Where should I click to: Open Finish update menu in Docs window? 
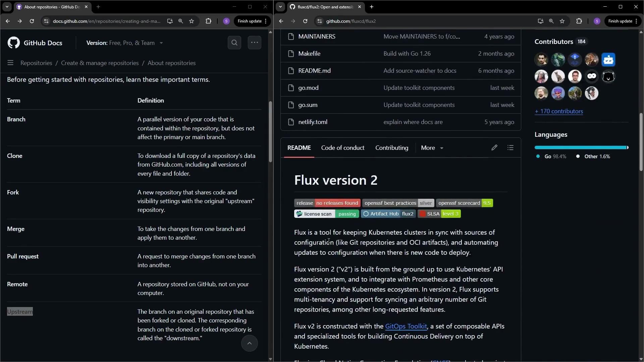[x=252, y=21]
